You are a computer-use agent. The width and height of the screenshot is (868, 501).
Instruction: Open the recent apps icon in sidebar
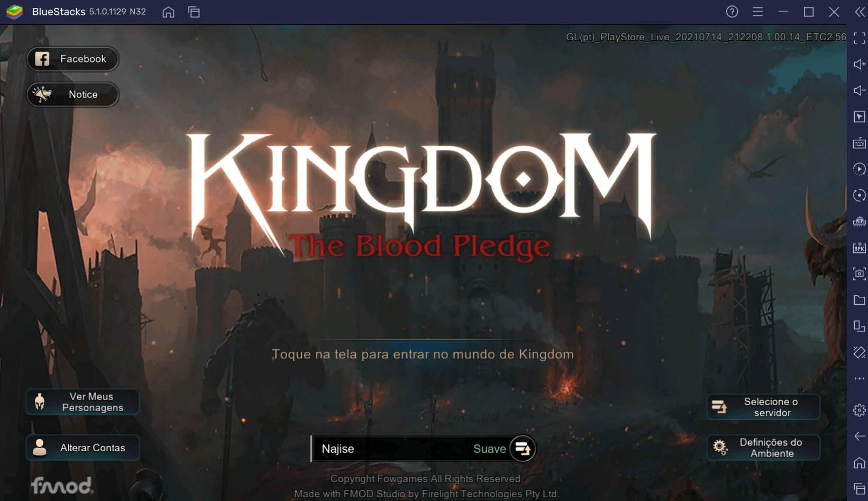tap(860, 488)
